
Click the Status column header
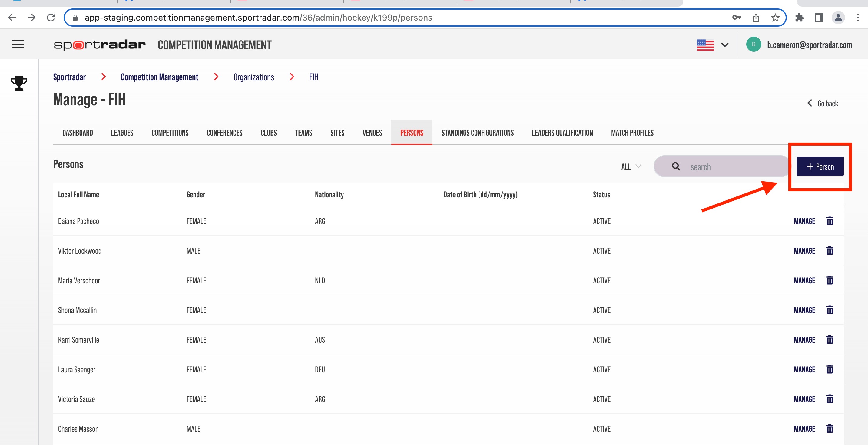pos(601,194)
